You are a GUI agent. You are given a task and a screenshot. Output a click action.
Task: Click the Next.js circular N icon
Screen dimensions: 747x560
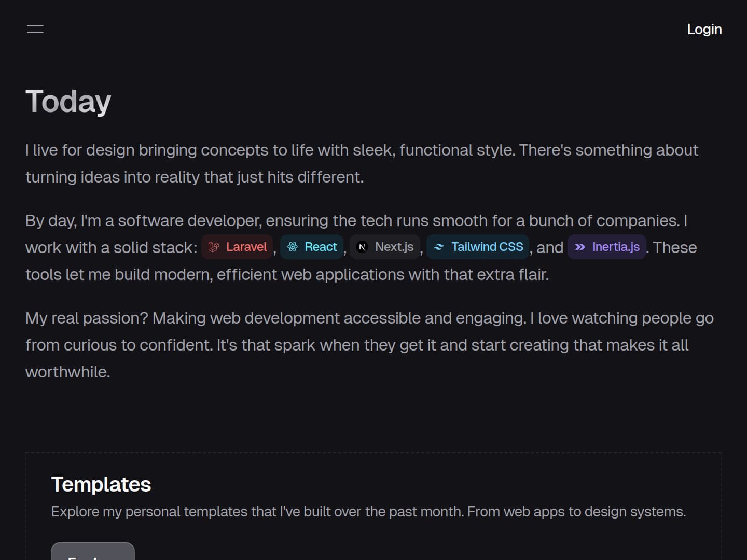pos(363,247)
